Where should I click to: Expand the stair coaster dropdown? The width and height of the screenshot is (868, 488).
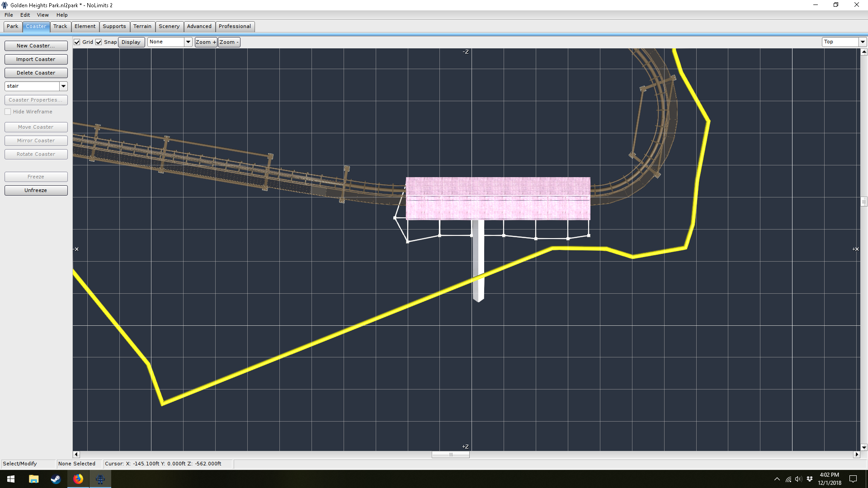63,86
